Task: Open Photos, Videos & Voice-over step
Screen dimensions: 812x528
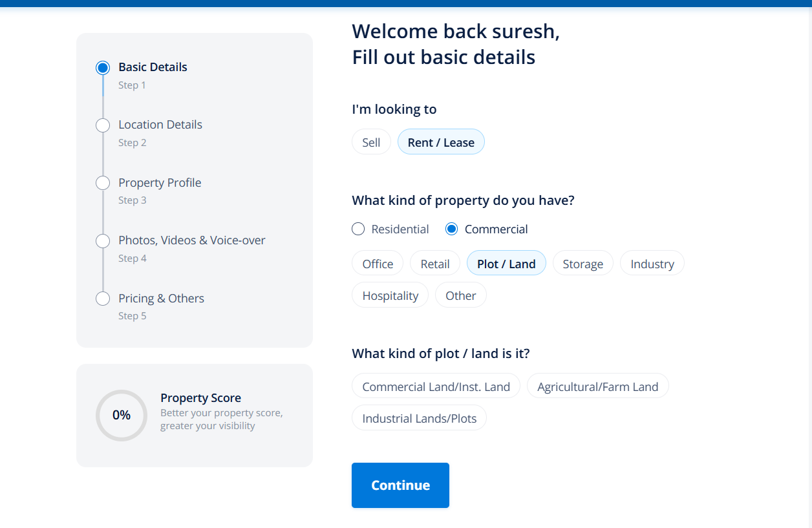Action: (x=191, y=240)
